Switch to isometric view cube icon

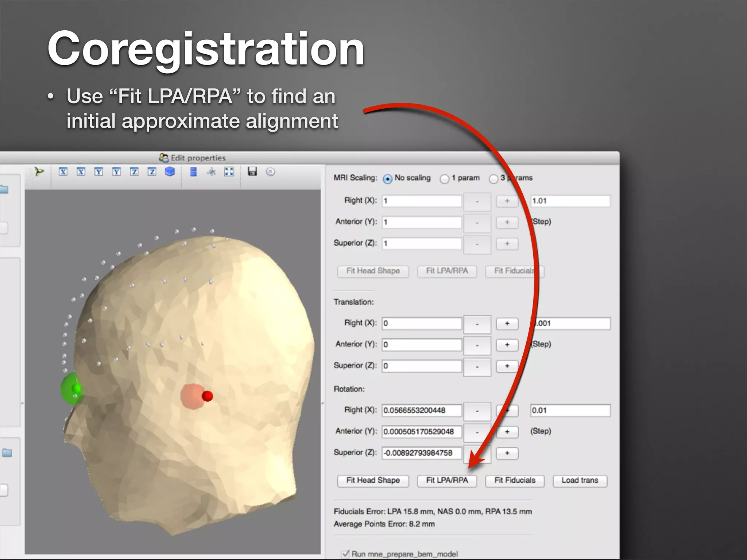[x=170, y=171]
